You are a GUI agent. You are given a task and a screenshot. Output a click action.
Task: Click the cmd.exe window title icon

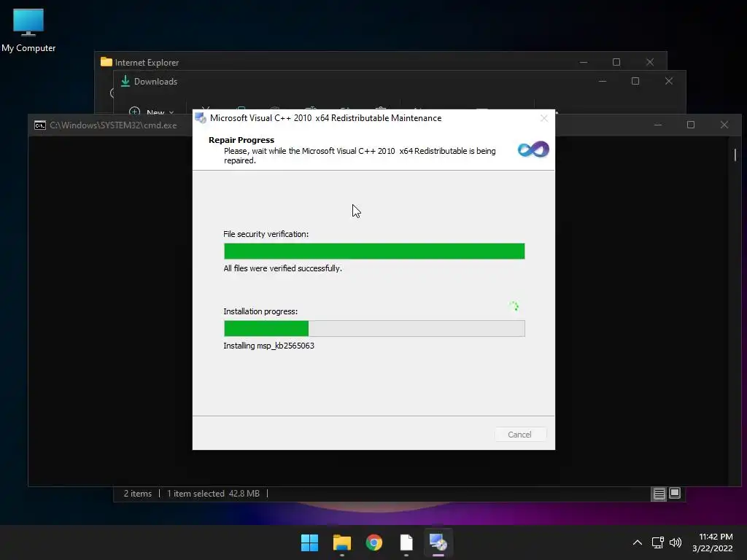pos(40,125)
